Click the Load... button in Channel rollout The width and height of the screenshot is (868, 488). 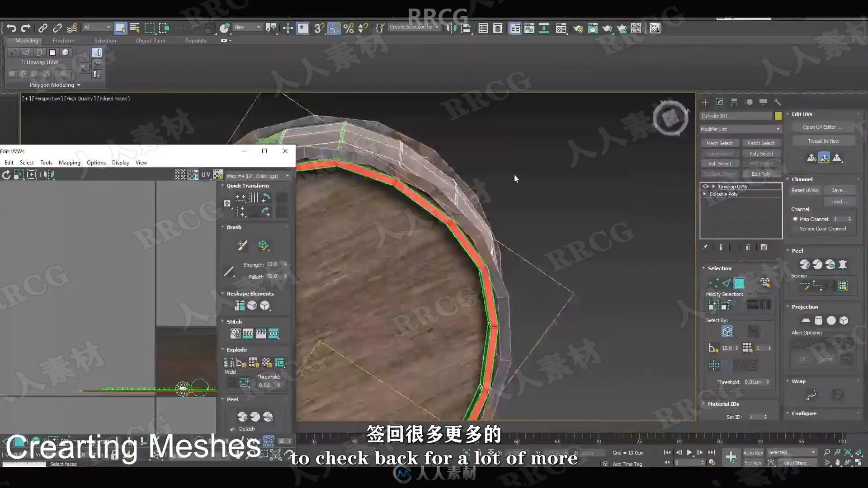(840, 202)
